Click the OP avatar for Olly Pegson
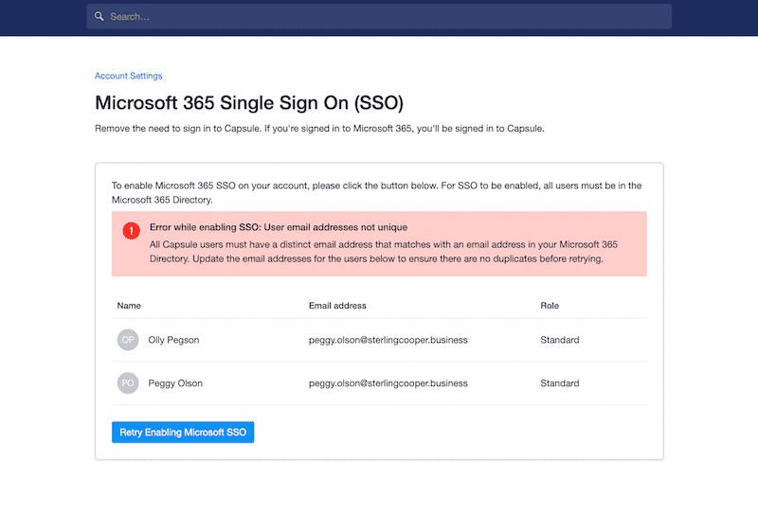The height and width of the screenshot is (532, 758). 128,340
